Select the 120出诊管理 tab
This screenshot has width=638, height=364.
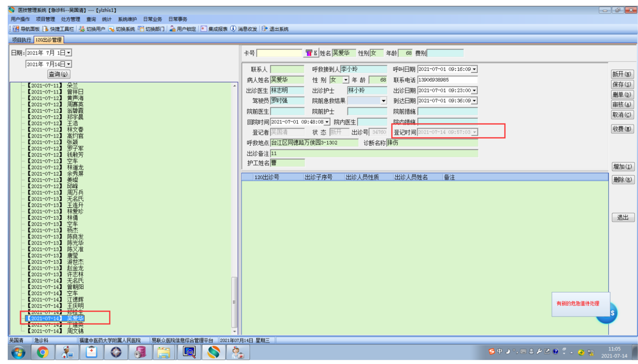[48, 40]
